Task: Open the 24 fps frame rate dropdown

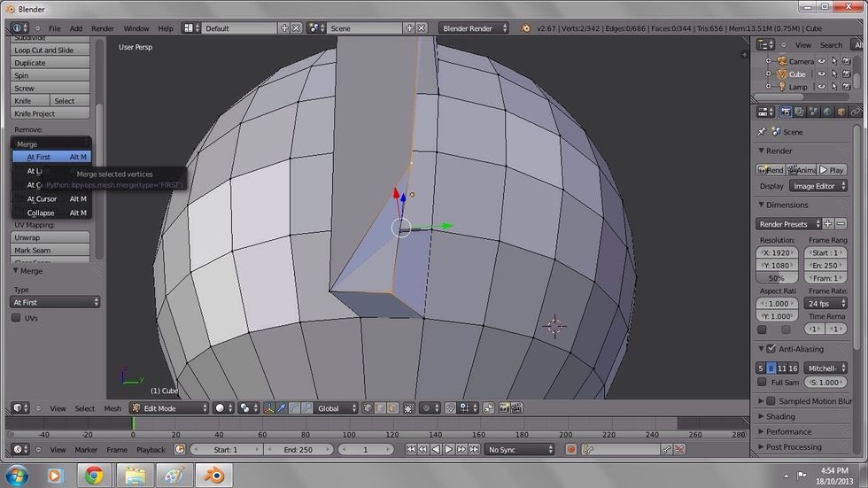Action: tap(825, 303)
